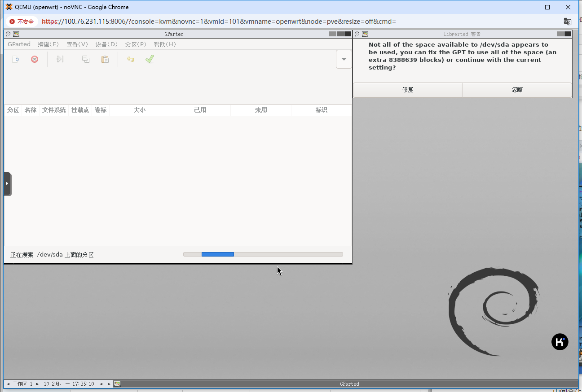Click the 卷标 column header

101,110
